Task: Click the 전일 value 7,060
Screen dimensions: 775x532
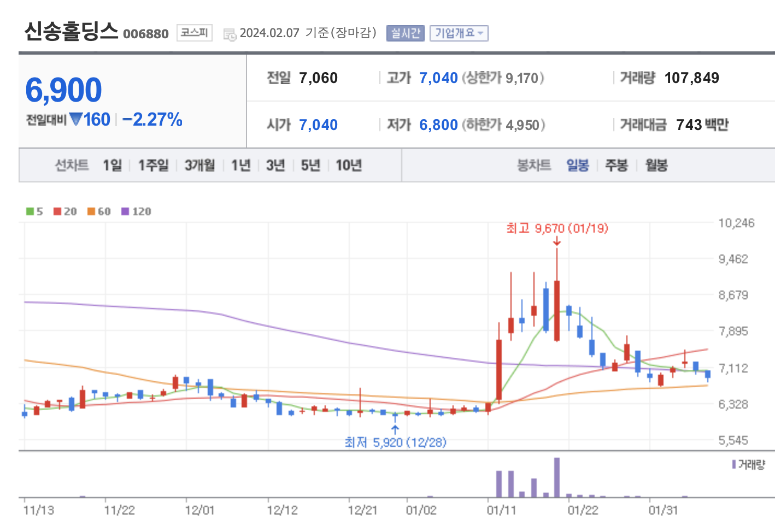Action: pyautogui.click(x=318, y=78)
